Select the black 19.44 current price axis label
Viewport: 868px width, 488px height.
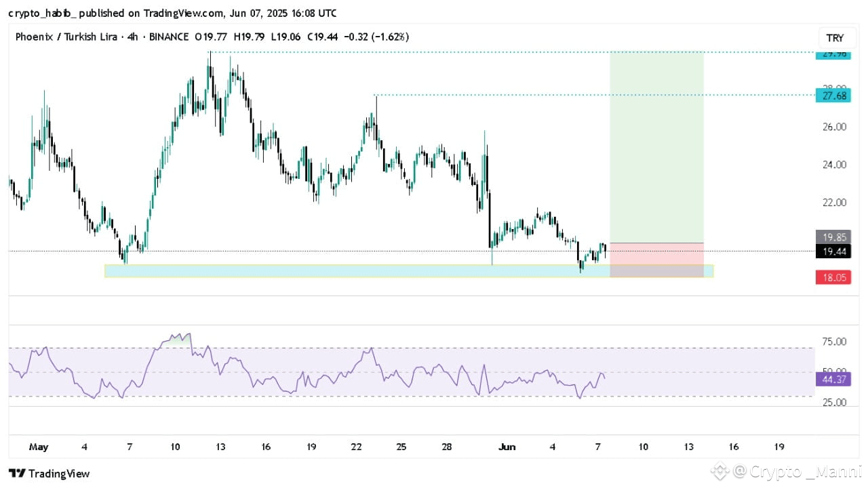click(834, 251)
